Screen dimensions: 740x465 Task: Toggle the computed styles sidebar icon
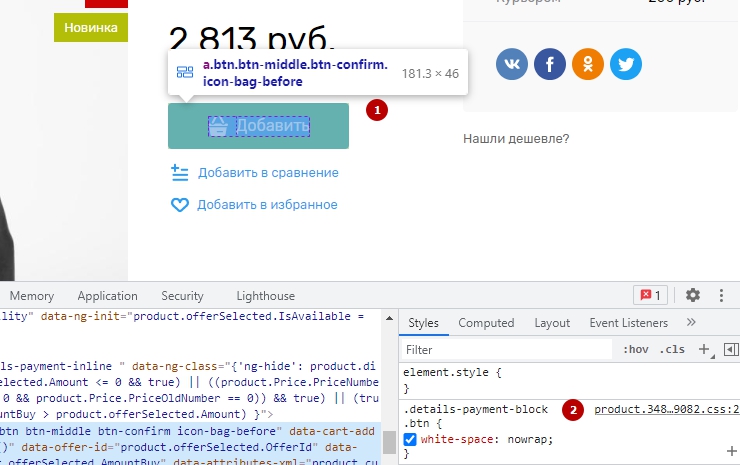point(730,350)
